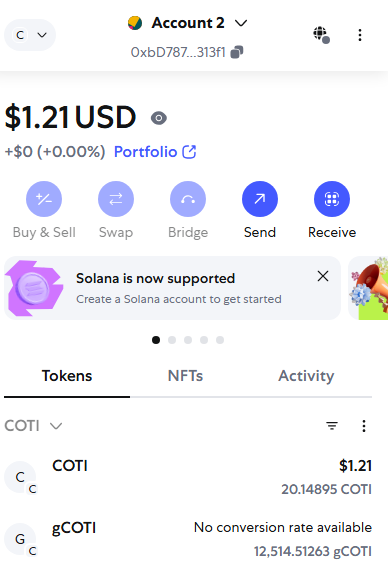The image size is (388, 583).
Task: Expand the COTI network filter dropdown
Action: point(33,426)
